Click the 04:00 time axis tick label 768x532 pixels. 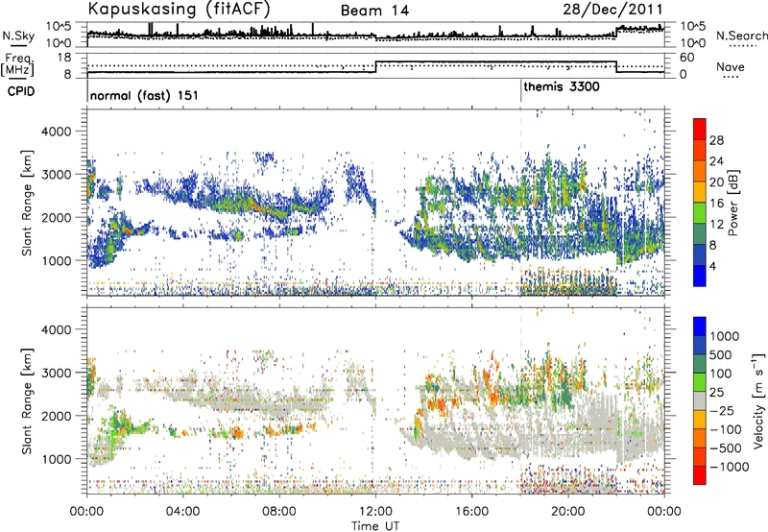pyautogui.click(x=183, y=512)
